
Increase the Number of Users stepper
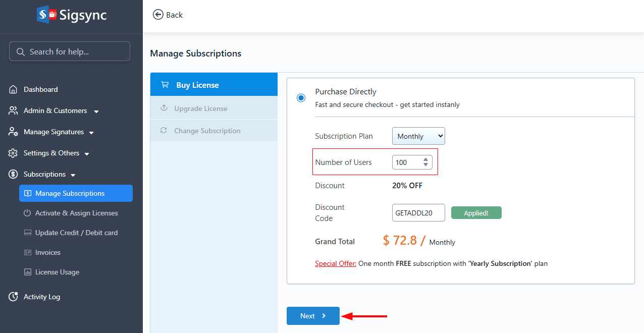pos(425,159)
